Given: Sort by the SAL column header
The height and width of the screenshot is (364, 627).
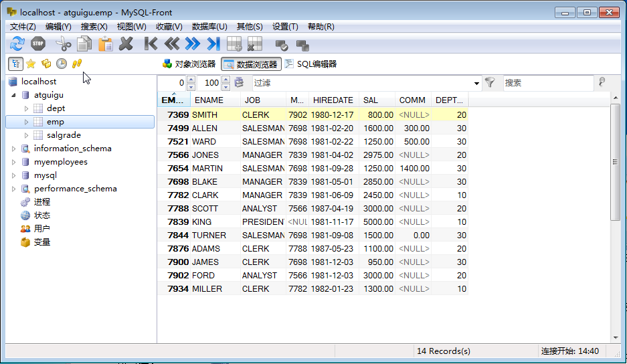Looking at the screenshot, I should [x=377, y=100].
